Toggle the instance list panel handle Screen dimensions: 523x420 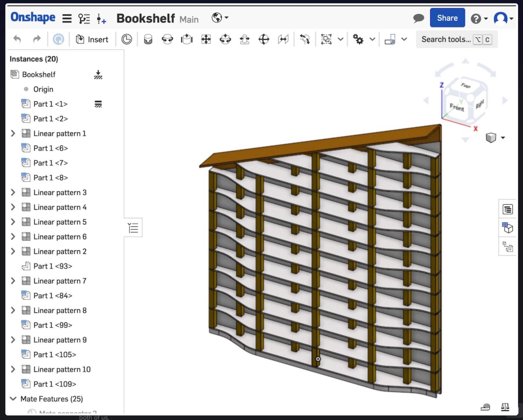pos(133,228)
